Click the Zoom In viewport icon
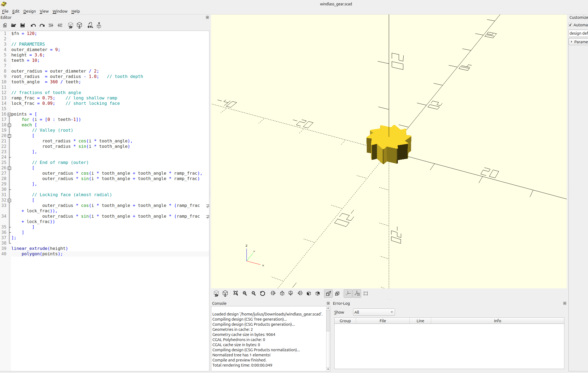Image resolution: width=588 pixels, height=373 pixels. click(245, 293)
